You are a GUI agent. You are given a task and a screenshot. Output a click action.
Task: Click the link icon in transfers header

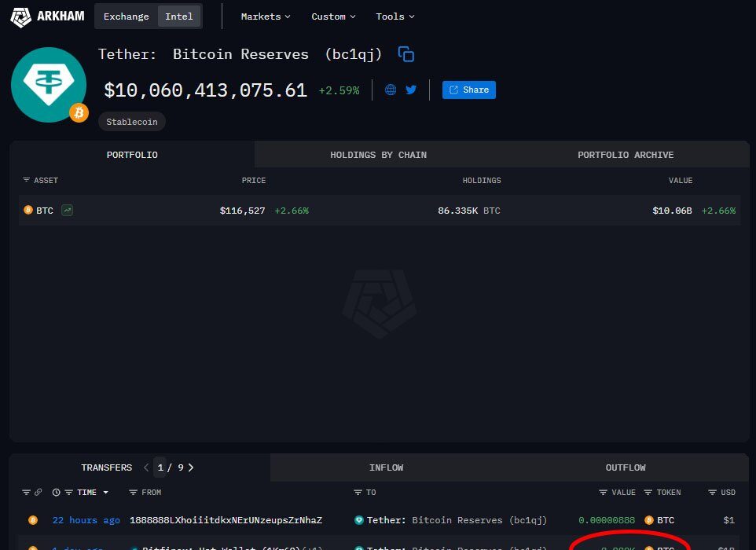[38, 493]
